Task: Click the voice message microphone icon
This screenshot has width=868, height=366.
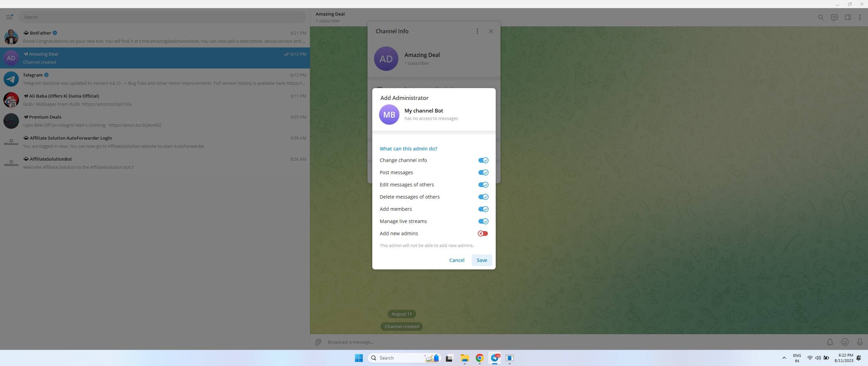Action: (x=860, y=342)
